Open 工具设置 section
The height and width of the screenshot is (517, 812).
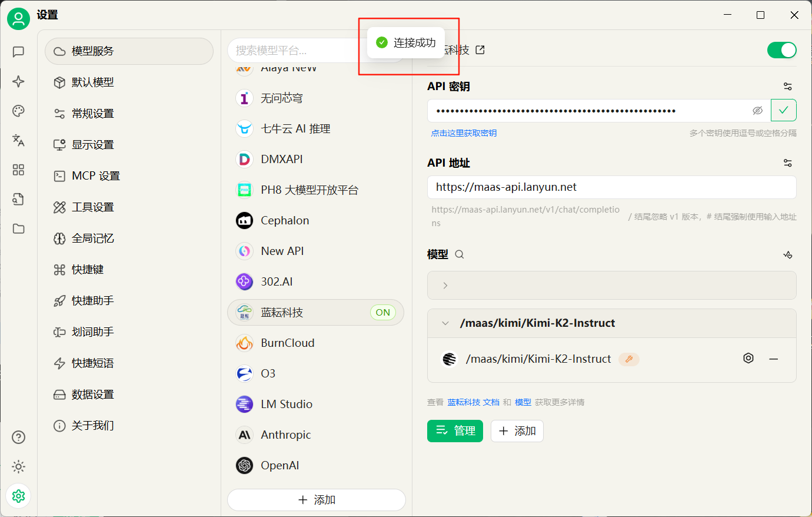(x=129, y=207)
